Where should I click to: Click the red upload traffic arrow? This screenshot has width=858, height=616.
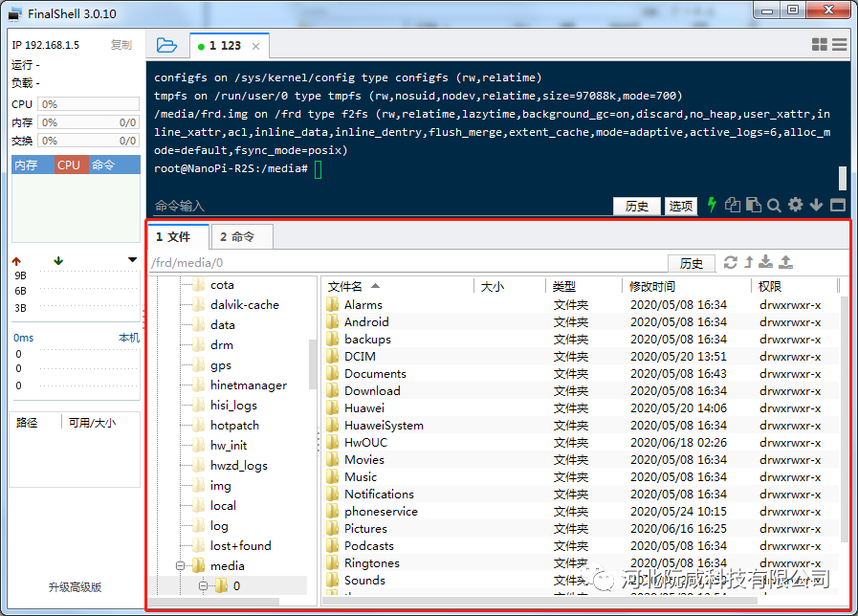[x=16, y=261]
